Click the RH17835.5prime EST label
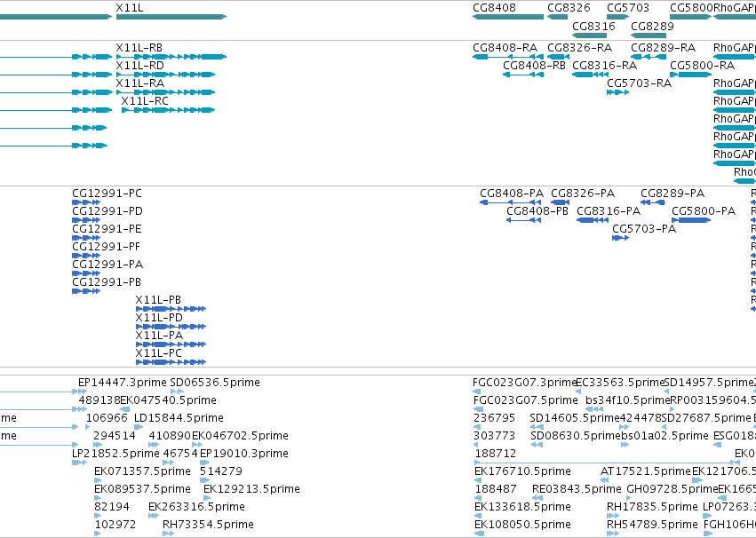 click(x=652, y=507)
